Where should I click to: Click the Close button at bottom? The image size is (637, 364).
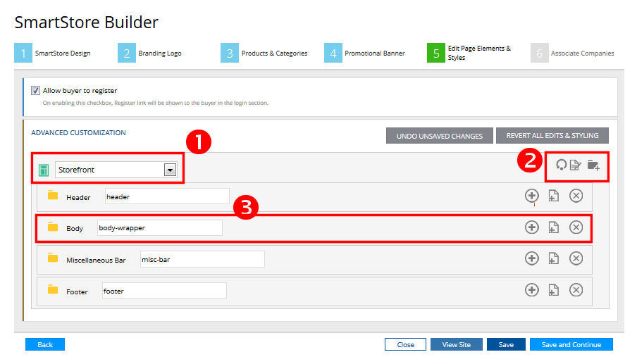coord(405,344)
